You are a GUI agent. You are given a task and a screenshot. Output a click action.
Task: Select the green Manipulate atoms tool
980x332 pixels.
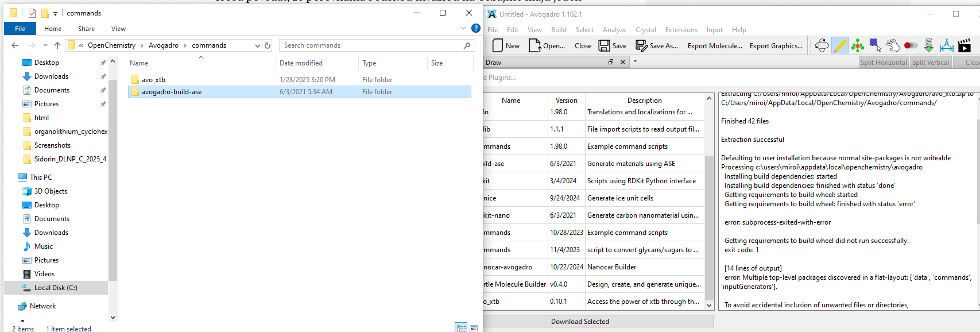pyautogui.click(x=857, y=45)
